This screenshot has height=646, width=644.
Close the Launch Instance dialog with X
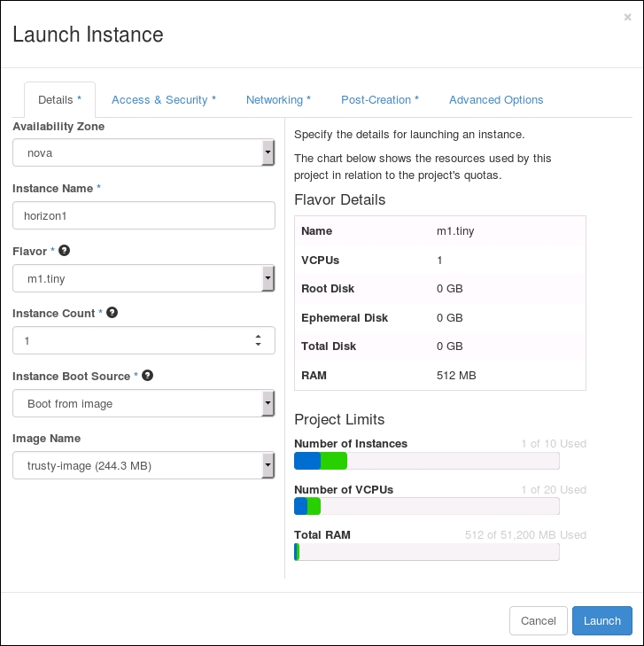[627, 17]
